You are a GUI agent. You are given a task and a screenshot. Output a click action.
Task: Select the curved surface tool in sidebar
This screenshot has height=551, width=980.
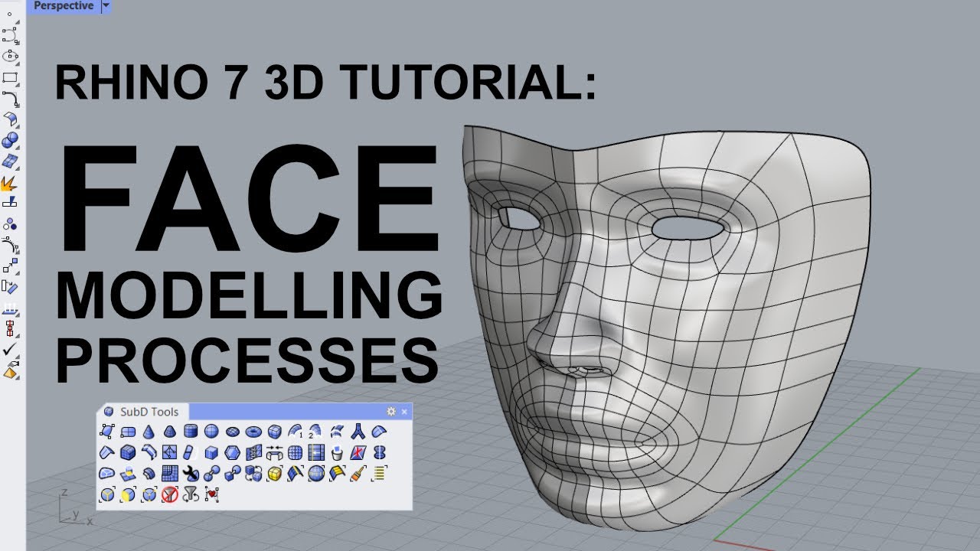pyautogui.click(x=10, y=119)
